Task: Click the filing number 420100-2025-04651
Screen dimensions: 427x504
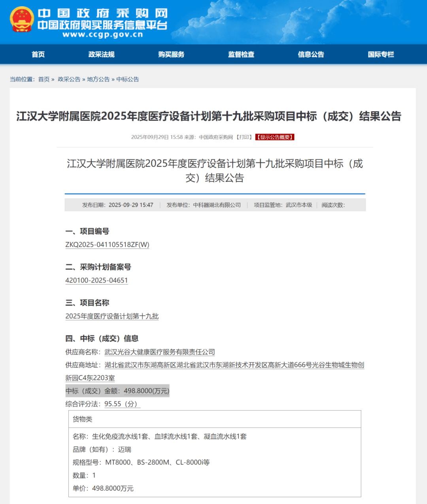Action: 96,280
